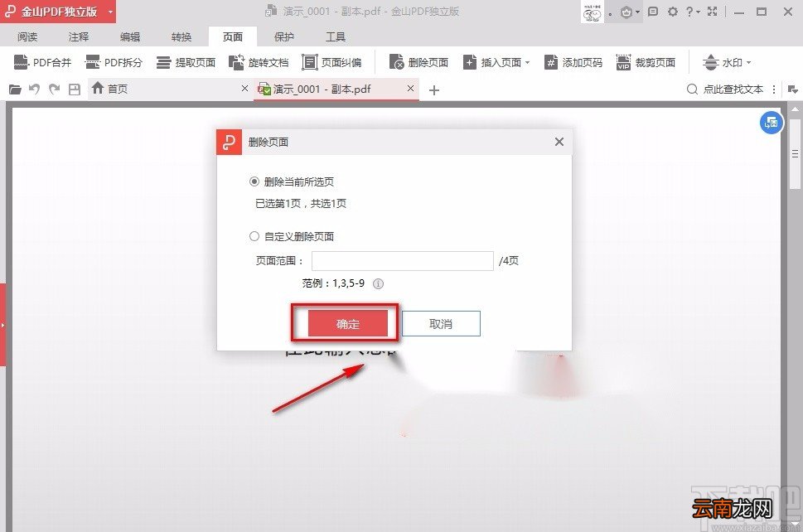
Task: Select 自定义删除页面 radio option
Action: 254,236
